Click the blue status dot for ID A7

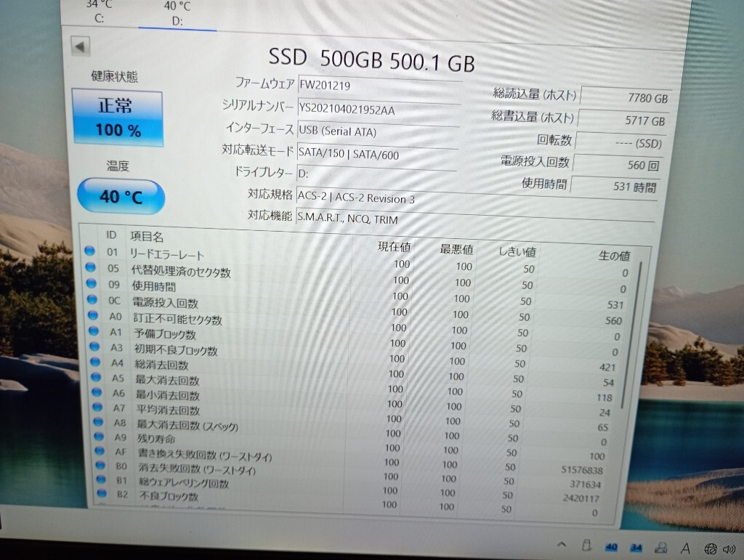[98, 406]
